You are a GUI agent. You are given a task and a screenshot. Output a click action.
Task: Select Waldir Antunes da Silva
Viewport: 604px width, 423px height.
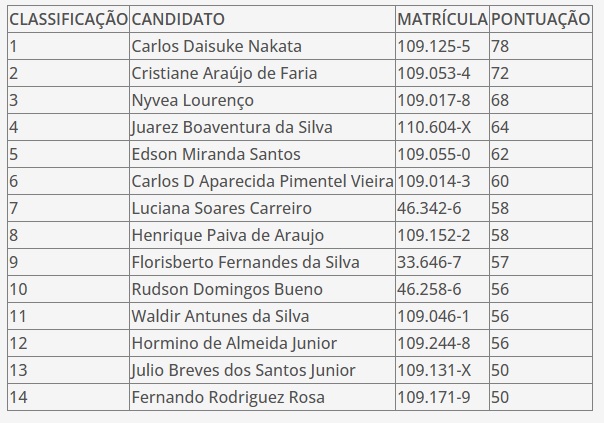(220, 316)
